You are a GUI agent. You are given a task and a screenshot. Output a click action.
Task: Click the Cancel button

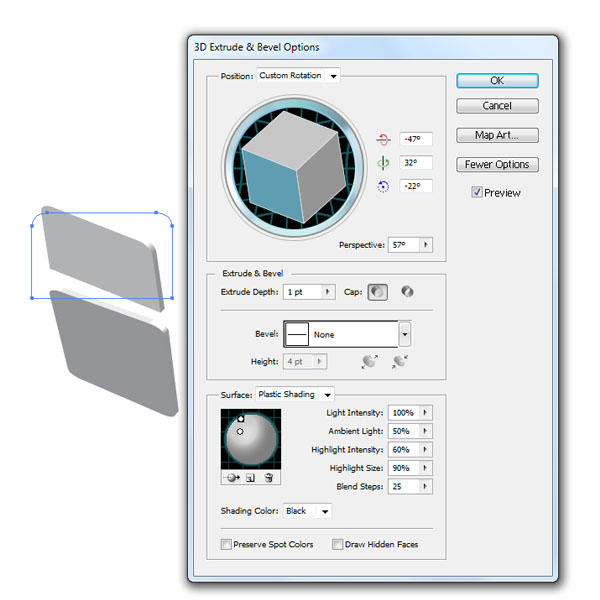(x=497, y=106)
